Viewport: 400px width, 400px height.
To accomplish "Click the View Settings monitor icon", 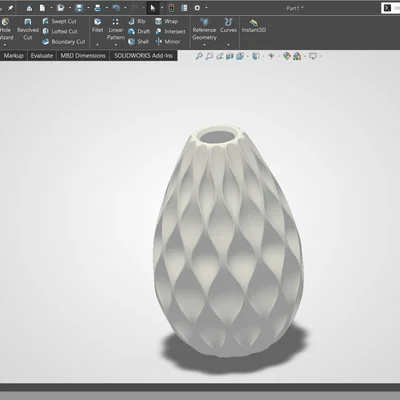I will click(x=313, y=56).
